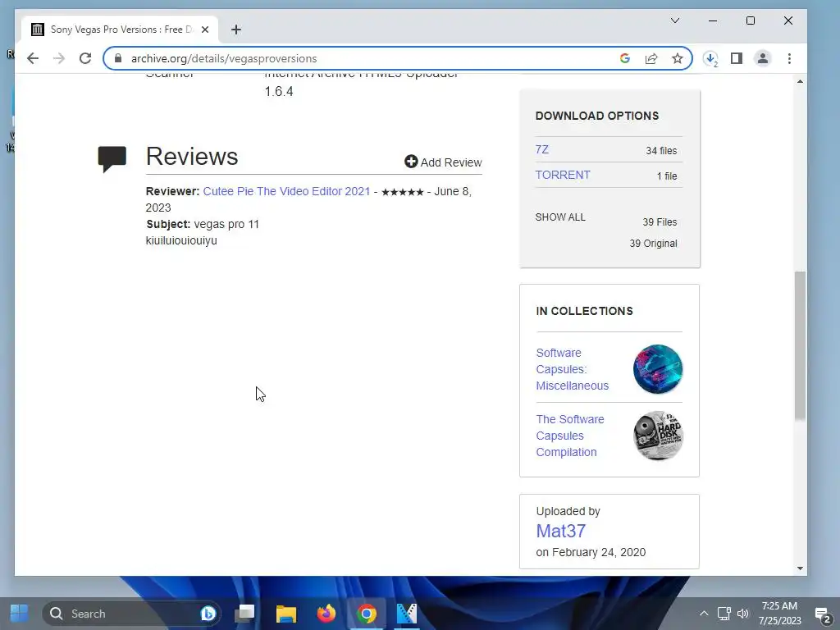Open the tab search chevron
The width and height of the screenshot is (840, 630).
675,21
